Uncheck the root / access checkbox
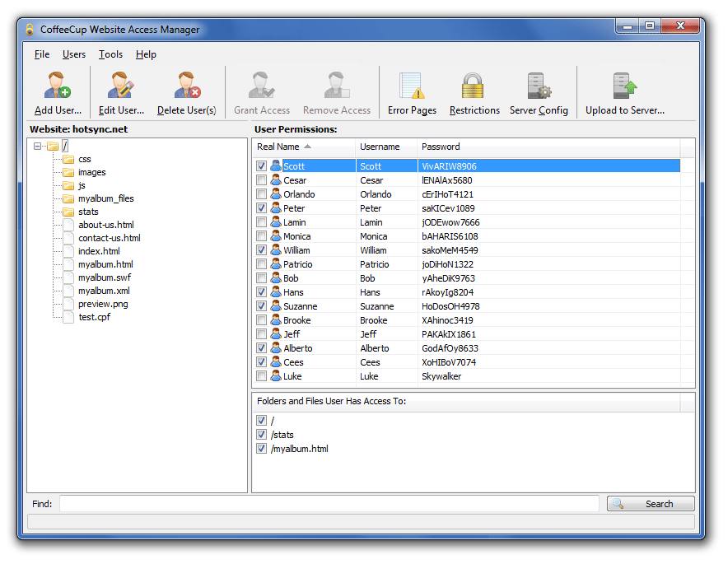Screen dimensions: 728x564 (x=261, y=421)
